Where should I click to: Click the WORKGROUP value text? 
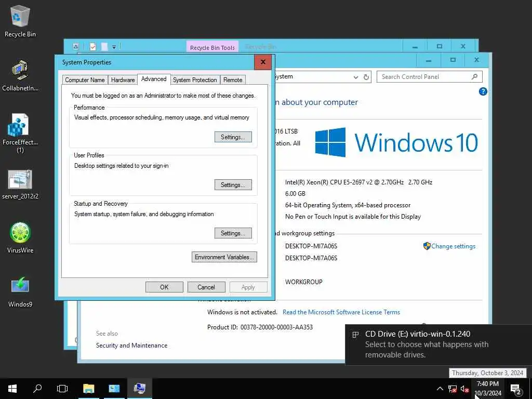(303, 282)
